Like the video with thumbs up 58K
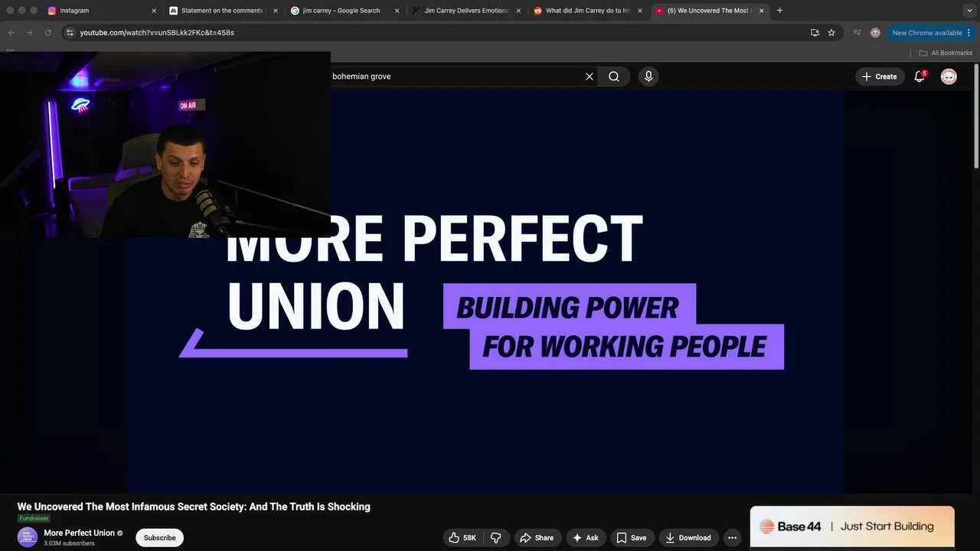Screen dimensions: 980x551 (462, 538)
